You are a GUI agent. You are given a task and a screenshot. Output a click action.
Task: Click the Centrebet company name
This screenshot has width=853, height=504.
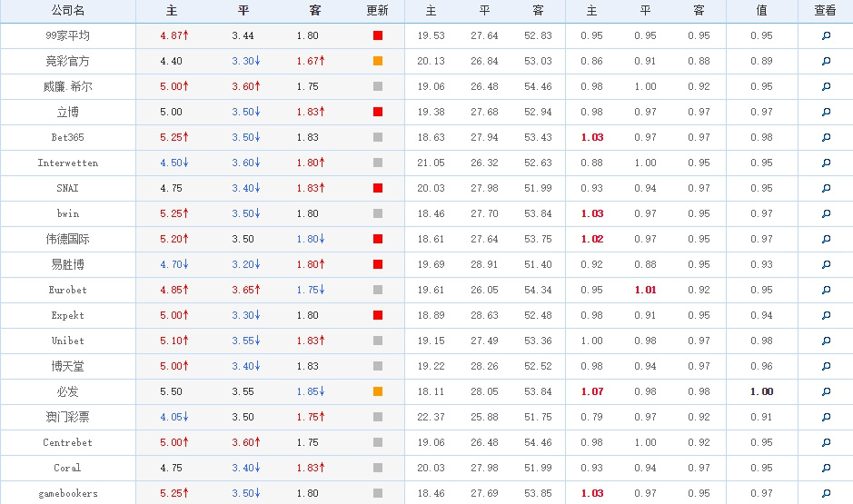coord(67,442)
